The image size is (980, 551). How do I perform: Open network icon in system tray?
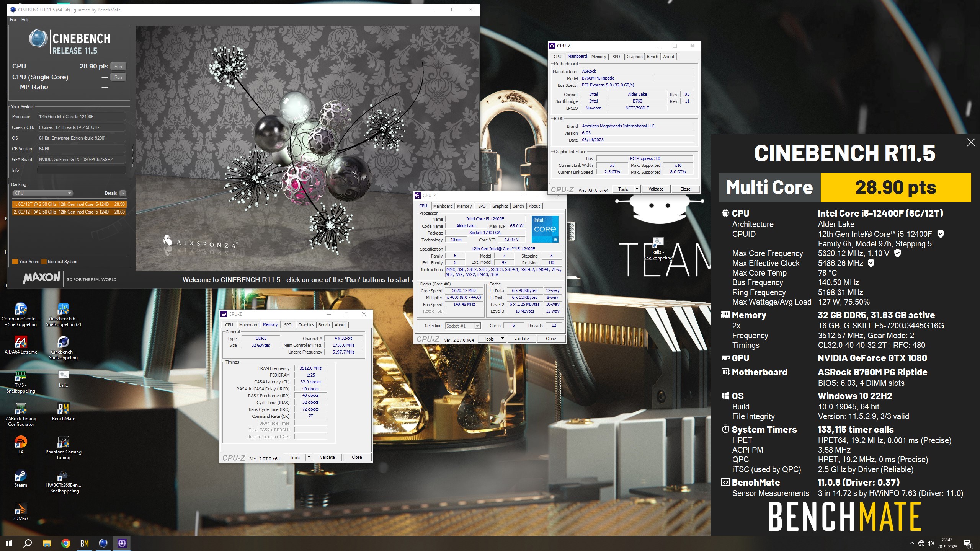[x=921, y=543]
